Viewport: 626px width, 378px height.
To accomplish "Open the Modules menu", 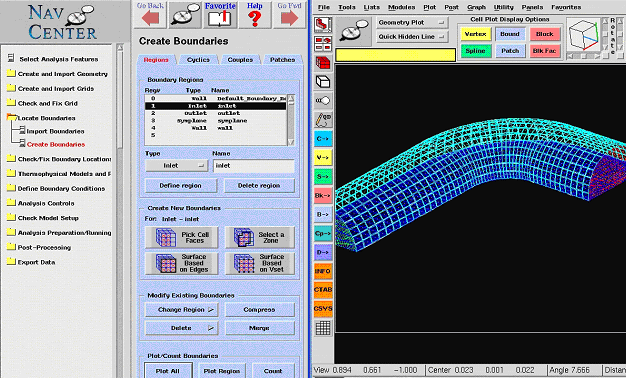I will 401,7.
